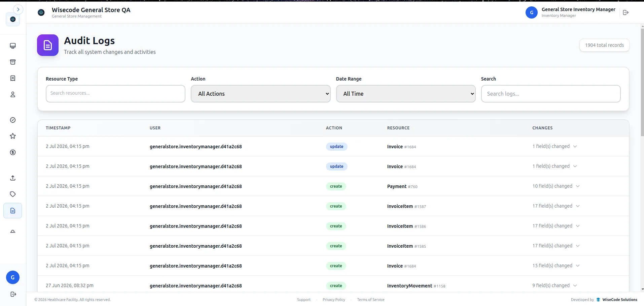This screenshot has height=306, width=644.
Task: Click the WiseCode Solutions footer logo icon
Action: point(598,300)
